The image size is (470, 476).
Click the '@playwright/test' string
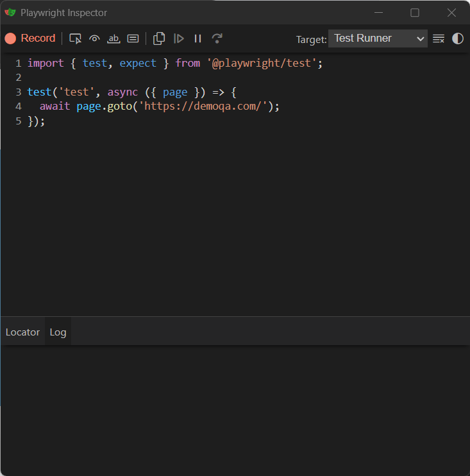(x=262, y=63)
